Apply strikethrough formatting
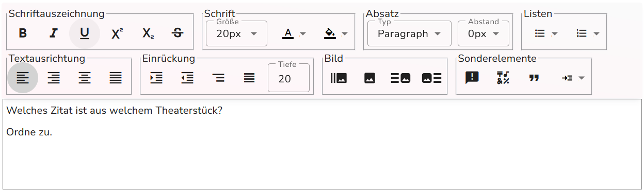The image size is (644, 191). (178, 33)
